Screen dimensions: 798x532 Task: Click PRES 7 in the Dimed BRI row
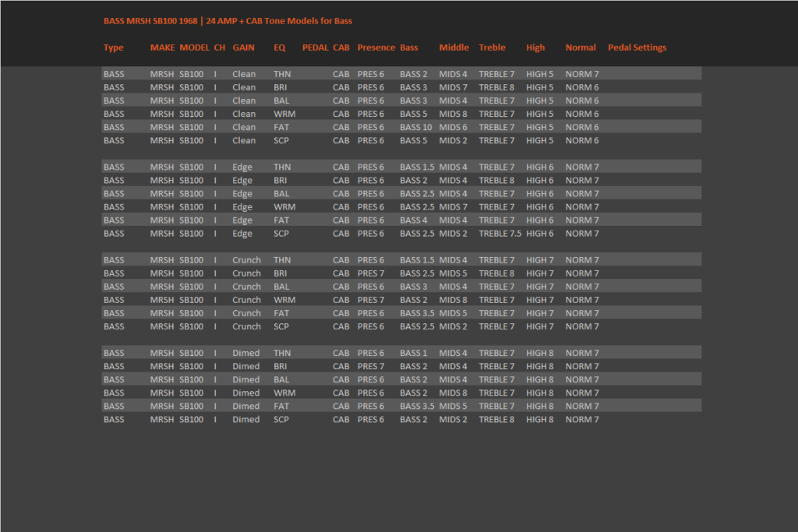pos(370,366)
